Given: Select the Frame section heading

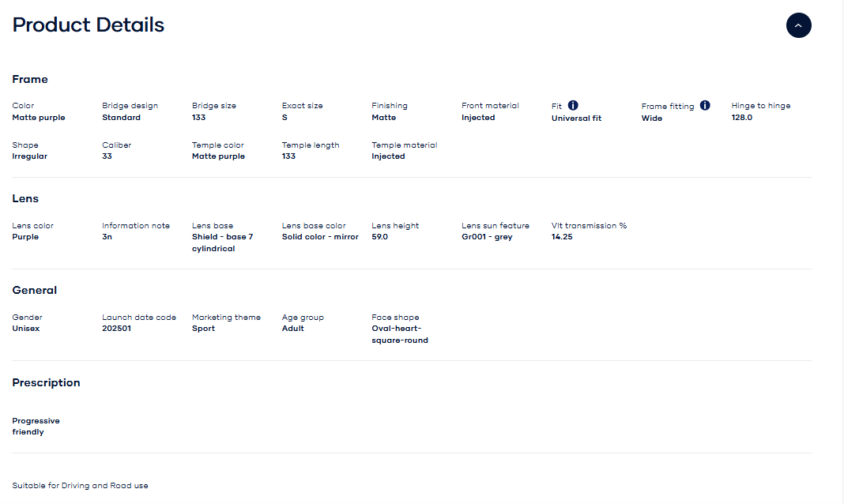Looking at the screenshot, I should click(30, 79).
